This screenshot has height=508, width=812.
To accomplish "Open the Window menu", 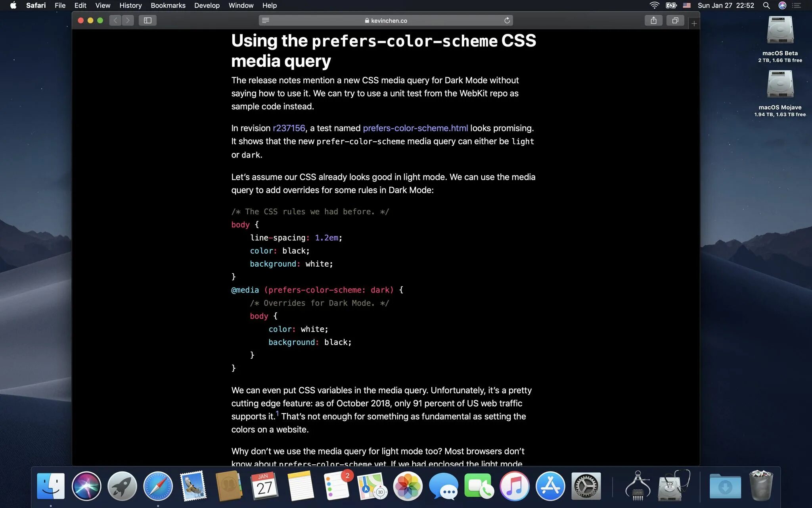I will pos(241,5).
